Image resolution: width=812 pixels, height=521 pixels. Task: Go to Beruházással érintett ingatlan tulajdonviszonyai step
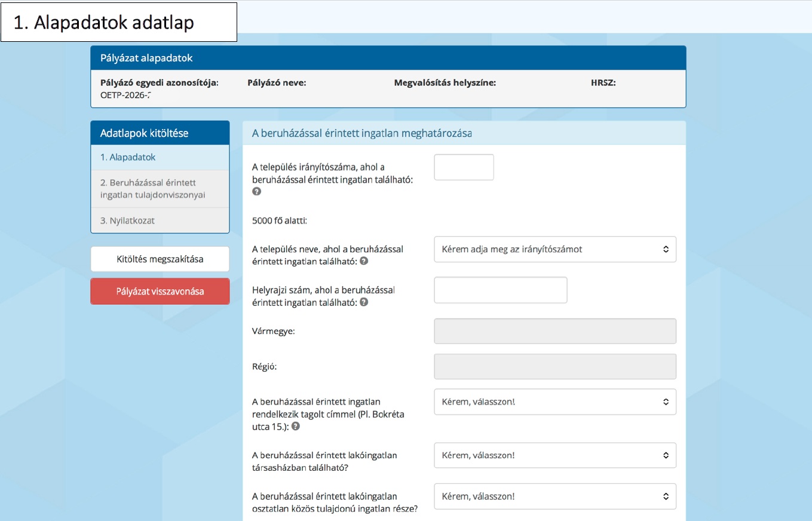(160, 189)
